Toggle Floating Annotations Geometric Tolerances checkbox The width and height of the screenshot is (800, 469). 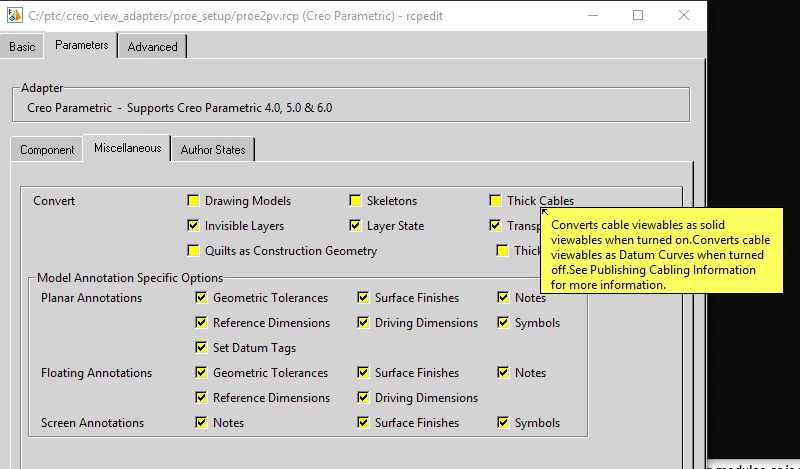(x=202, y=373)
